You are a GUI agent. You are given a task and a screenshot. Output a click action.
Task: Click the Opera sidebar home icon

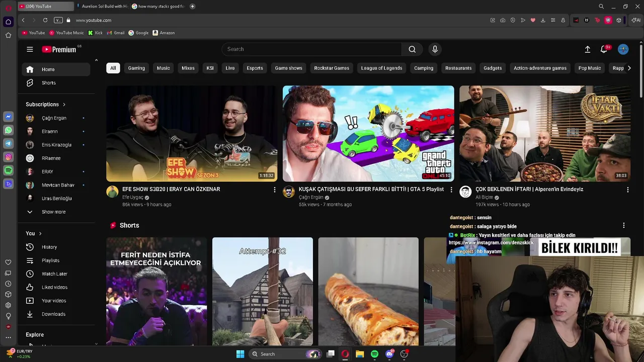[x=8, y=22]
